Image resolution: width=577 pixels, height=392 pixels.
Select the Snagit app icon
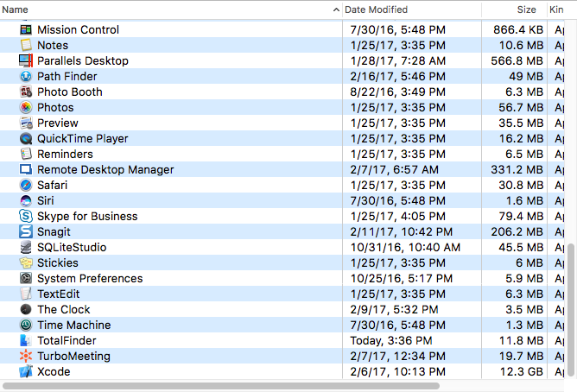pos(26,231)
